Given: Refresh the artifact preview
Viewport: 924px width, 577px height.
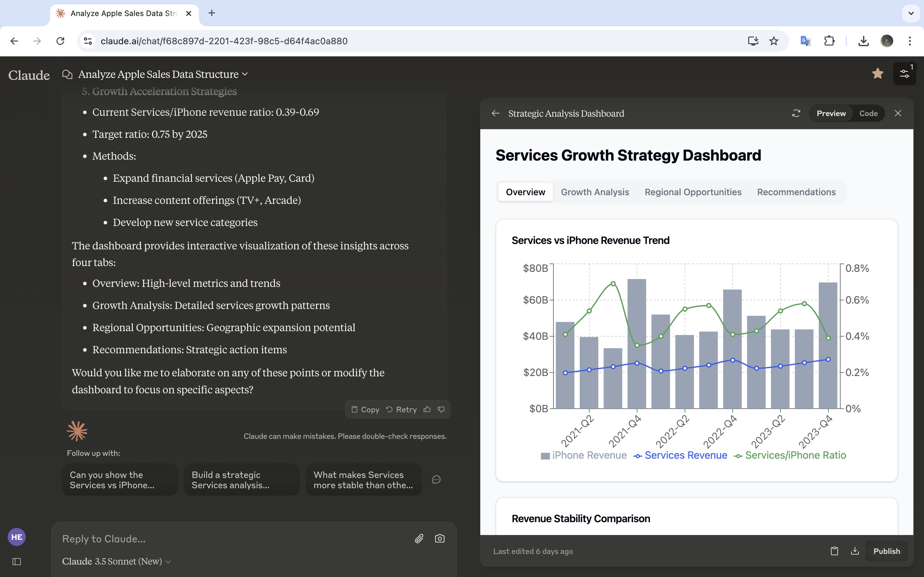Looking at the screenshot, I should click(796, 113).
